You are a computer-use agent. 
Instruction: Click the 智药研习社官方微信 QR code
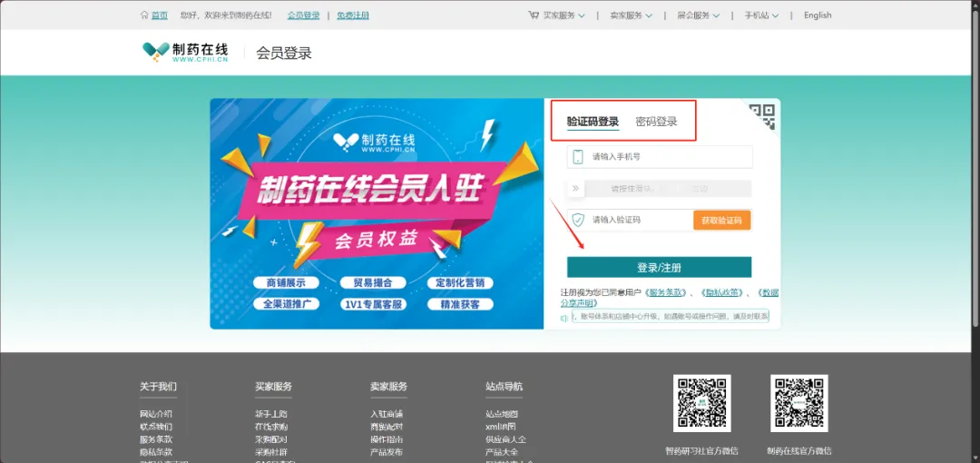701,403
